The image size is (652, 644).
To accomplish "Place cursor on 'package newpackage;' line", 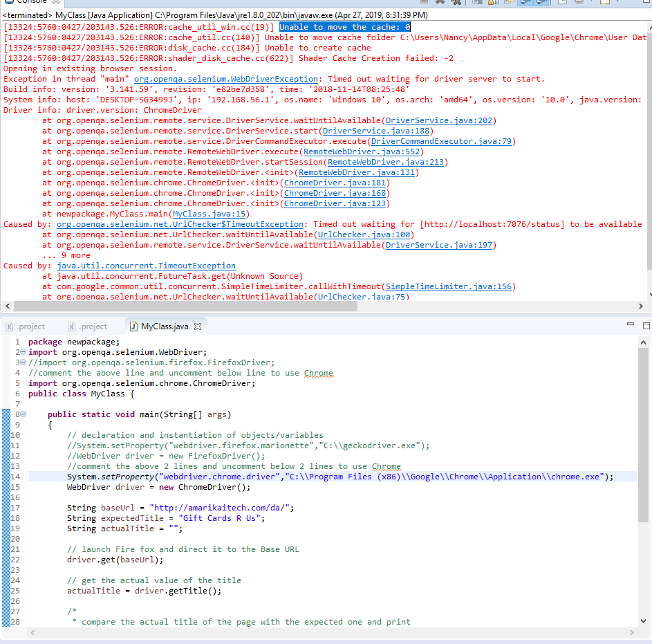I will click(x=74, y=342).
